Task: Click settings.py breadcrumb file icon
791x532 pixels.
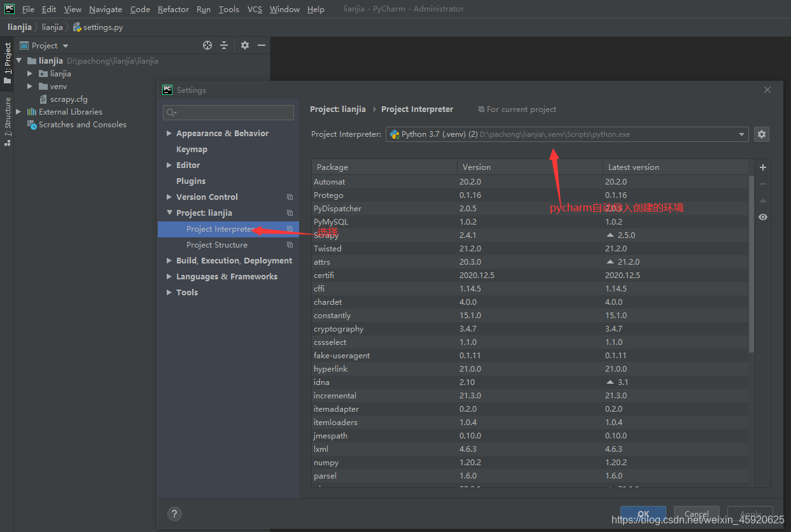Action: pos(77,27)
